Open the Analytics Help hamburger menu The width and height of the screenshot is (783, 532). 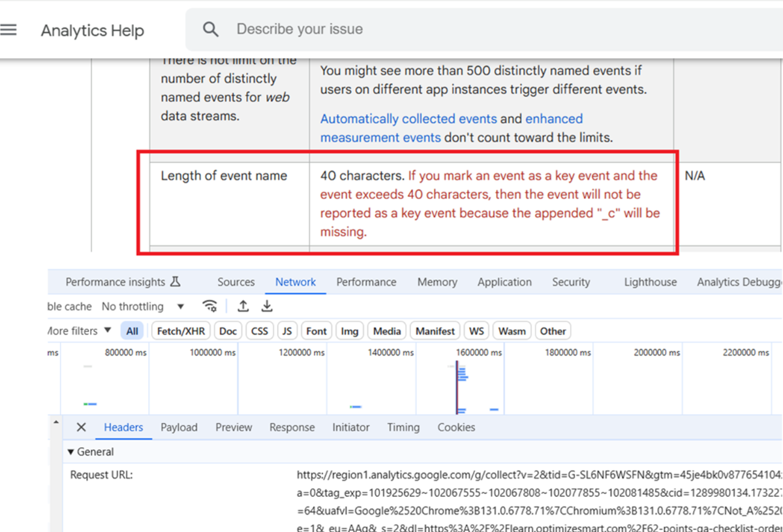9,28
